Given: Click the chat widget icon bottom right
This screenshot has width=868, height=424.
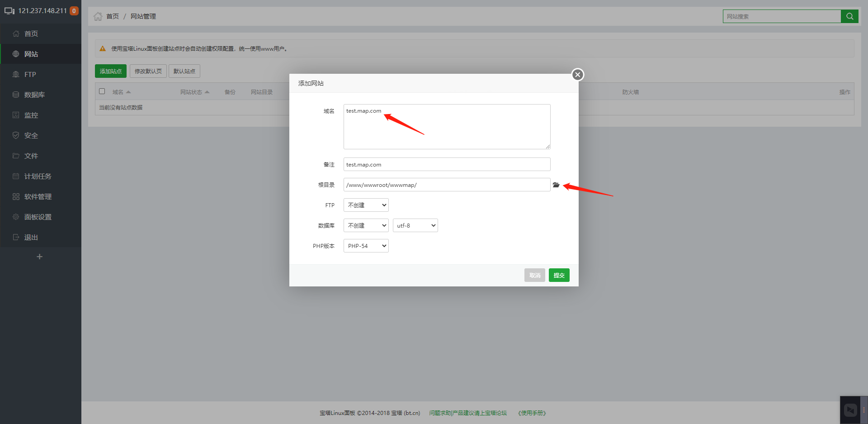Looking at the screenshot, I should click(x=850, y=410).
